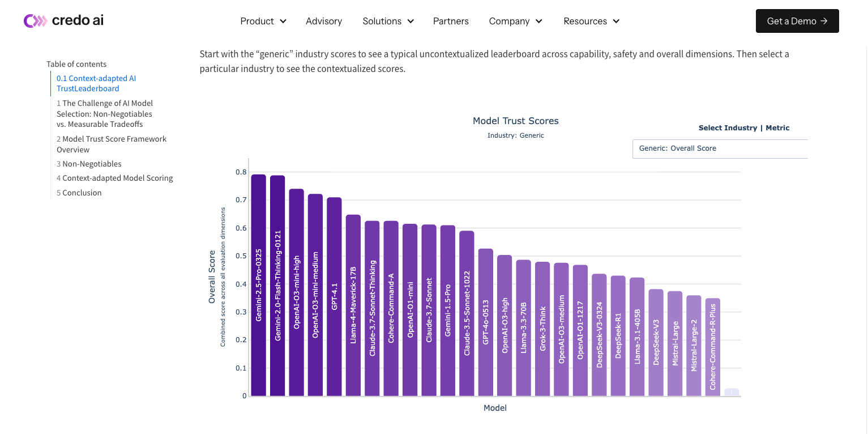Click the Gemini-2.5-Pro-0325 bar

point(259,285)
